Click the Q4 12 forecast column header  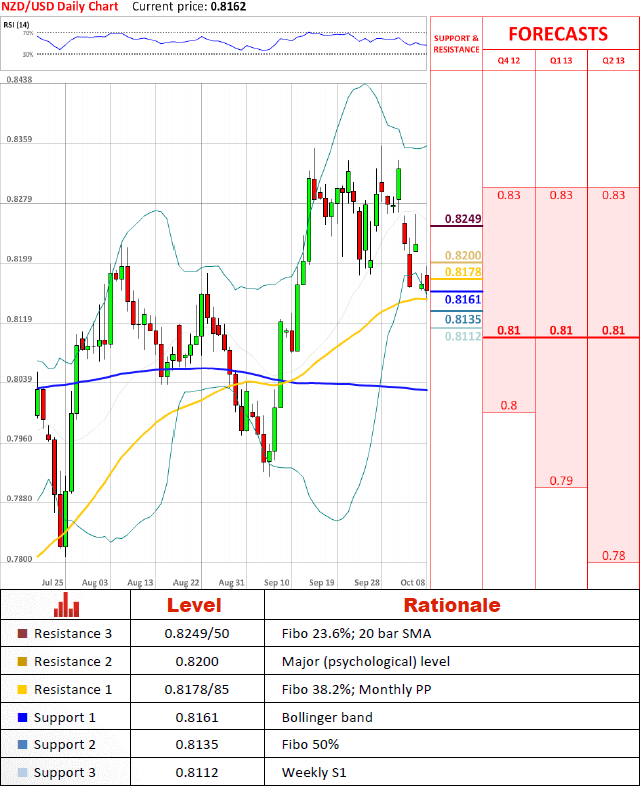click(509, 61)
